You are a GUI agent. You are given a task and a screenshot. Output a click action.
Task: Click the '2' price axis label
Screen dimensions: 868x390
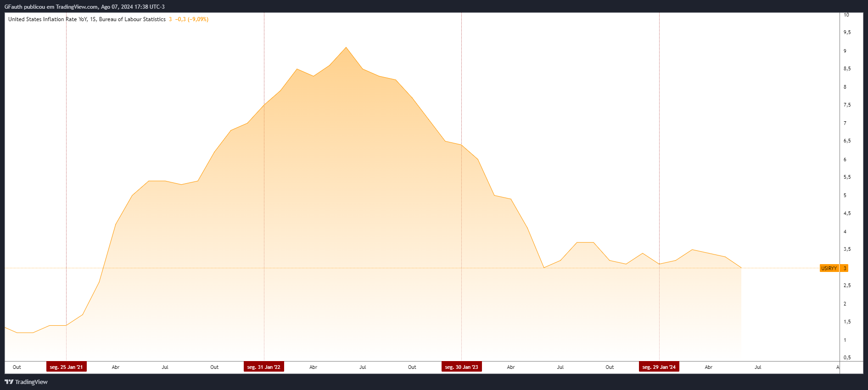[x=845, y=304]
